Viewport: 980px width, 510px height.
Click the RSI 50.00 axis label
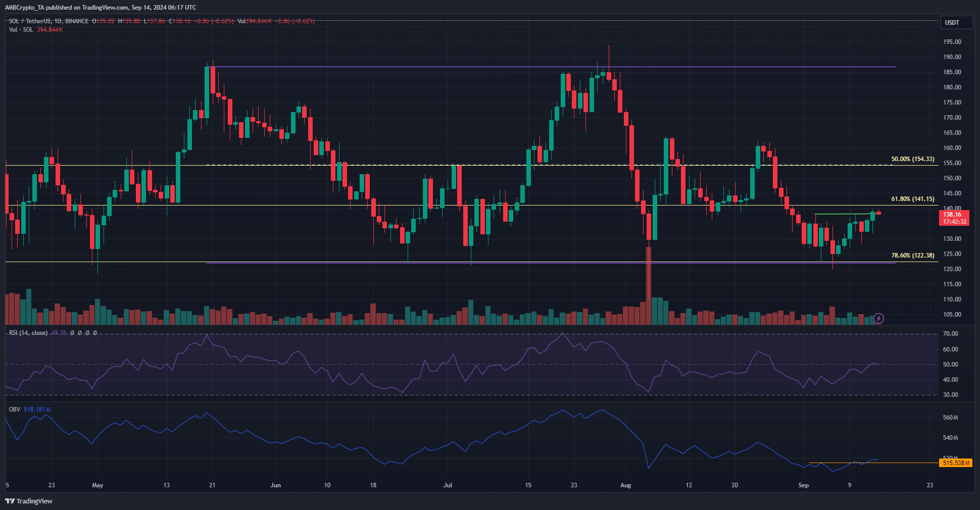click(x=951, y=365)
